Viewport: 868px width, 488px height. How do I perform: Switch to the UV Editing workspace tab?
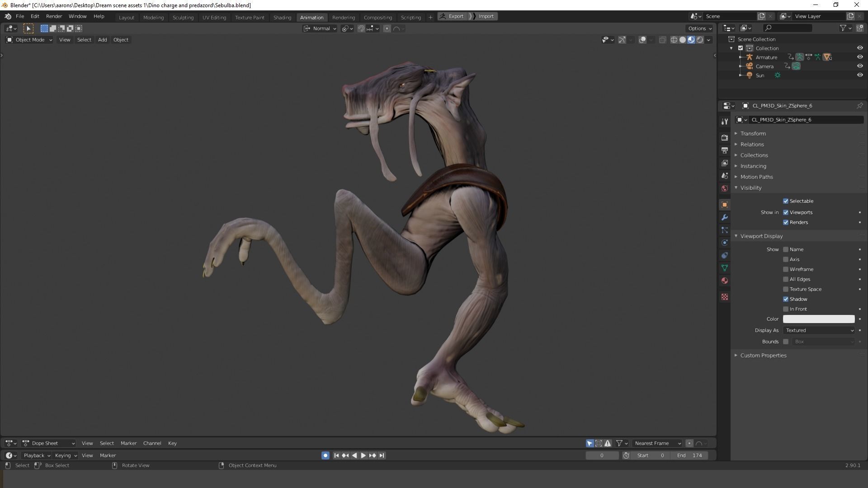click(x=214, y=17)
